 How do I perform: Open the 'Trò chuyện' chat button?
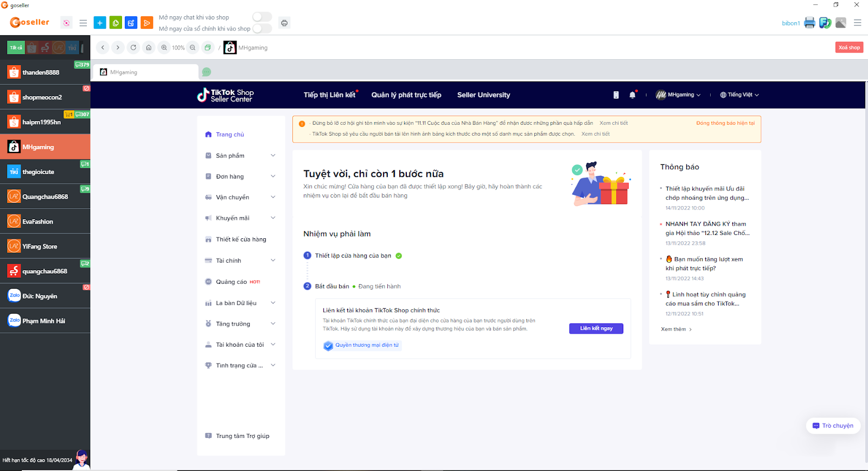pyautogui.click(x=833, y=426)
